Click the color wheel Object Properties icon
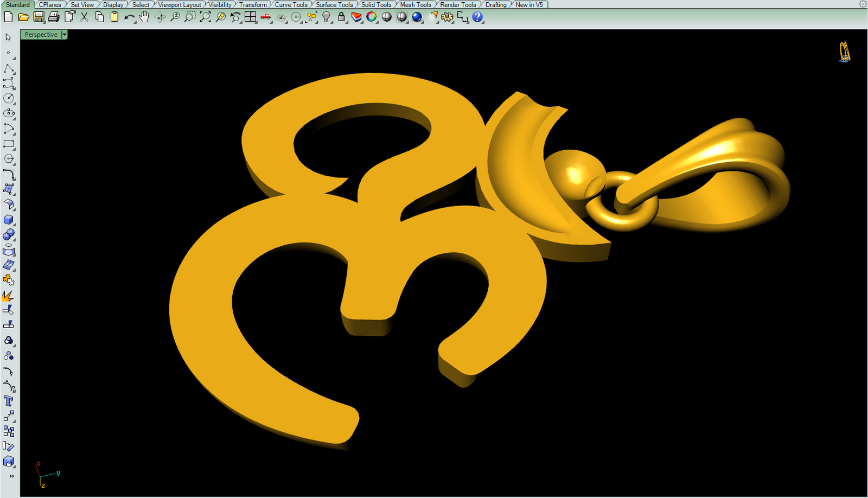The height and width of the screenshot is (498, 868). (x=372, y=17)
